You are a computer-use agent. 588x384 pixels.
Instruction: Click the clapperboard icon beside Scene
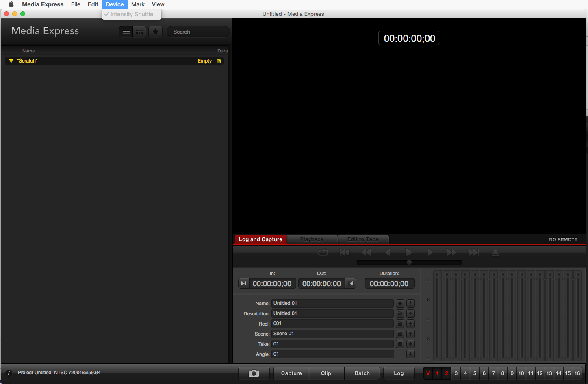coord(400,334)
